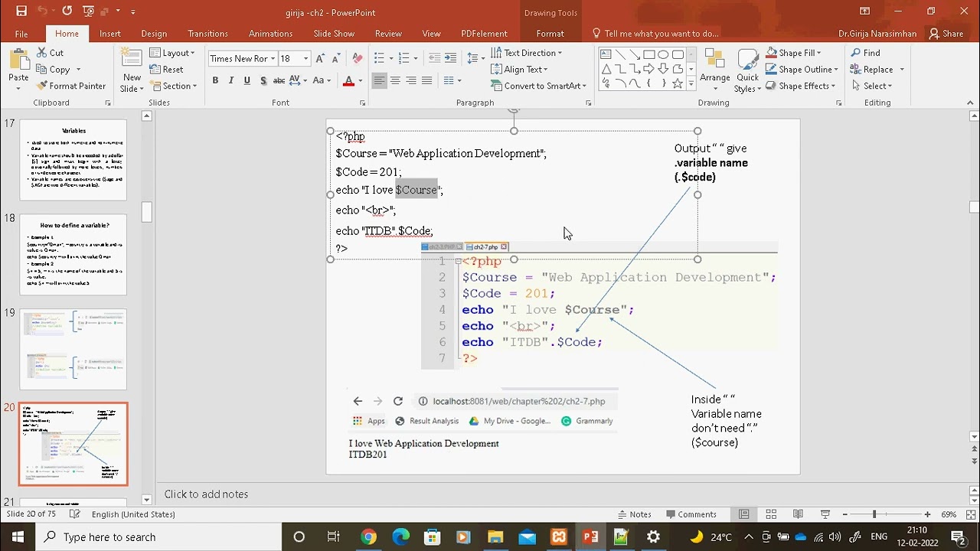Click Convert to SmartArt
980x551 pixels.
coord(538,86)
